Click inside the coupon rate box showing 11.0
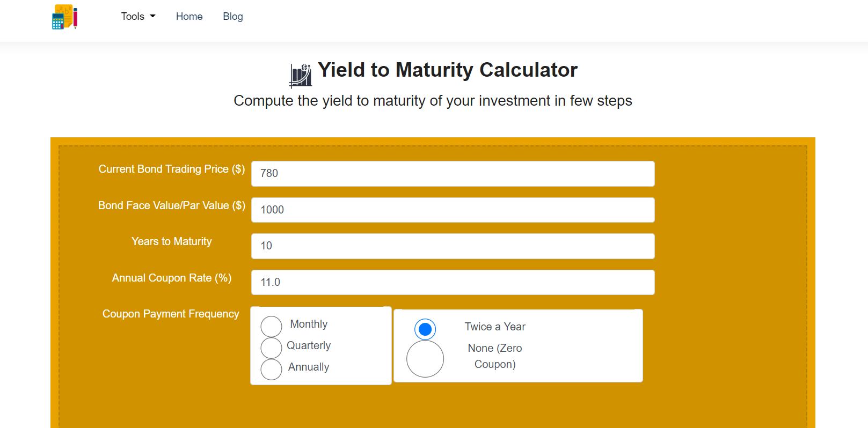The image size is (868, 428). (x=453, y=282)
